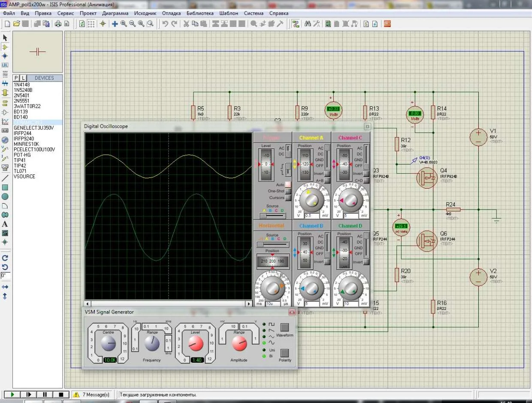Click the Zoom In magnifier icon
532x403 pixels.
[x=124, y=24]
